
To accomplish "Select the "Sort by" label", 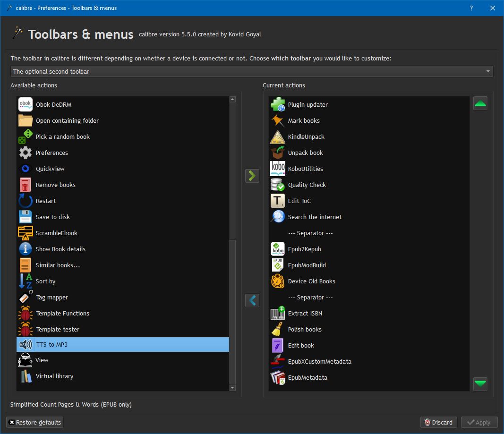I will (46, 281).
